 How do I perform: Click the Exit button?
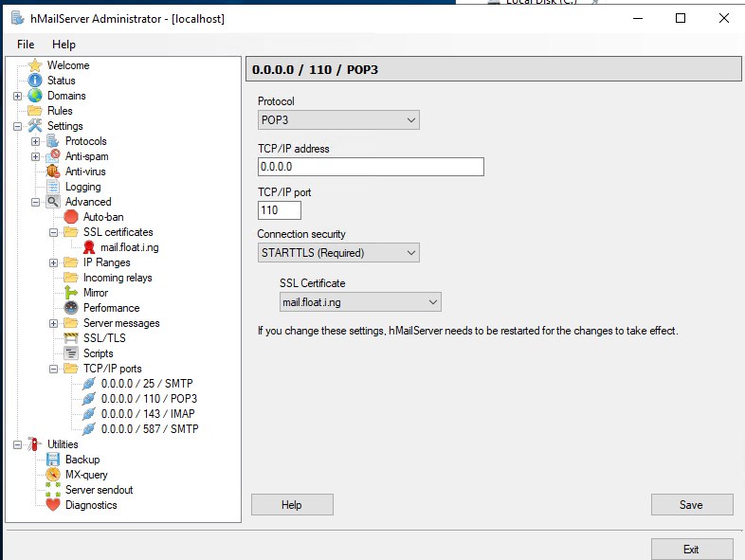coord(692,549)
